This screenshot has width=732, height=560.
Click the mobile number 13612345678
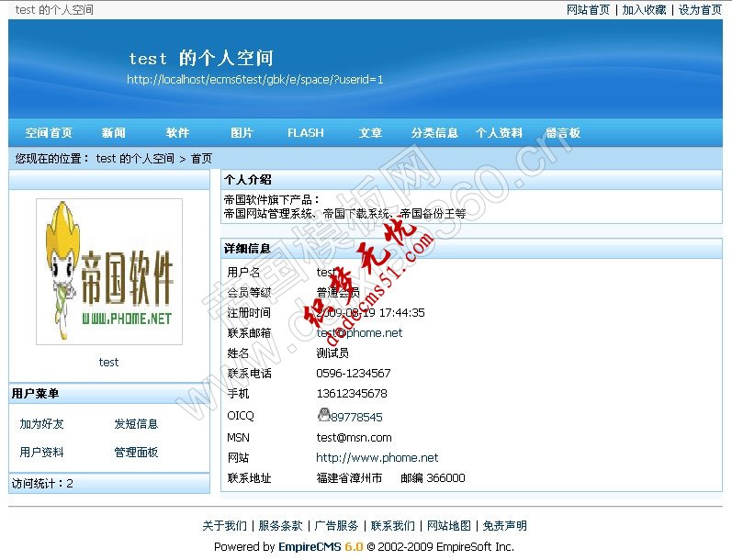(352, 394)
